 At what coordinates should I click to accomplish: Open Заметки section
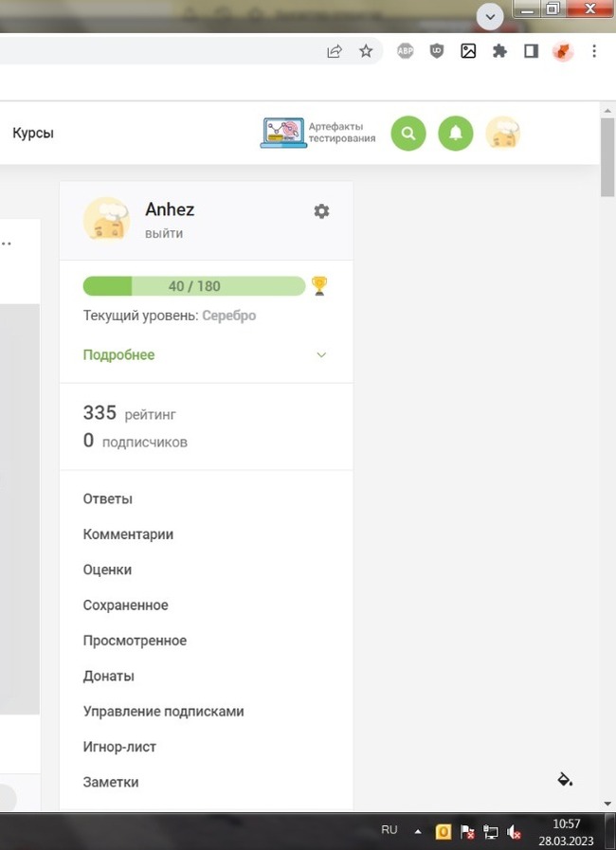pyautogui.click(x=111, y=782)
